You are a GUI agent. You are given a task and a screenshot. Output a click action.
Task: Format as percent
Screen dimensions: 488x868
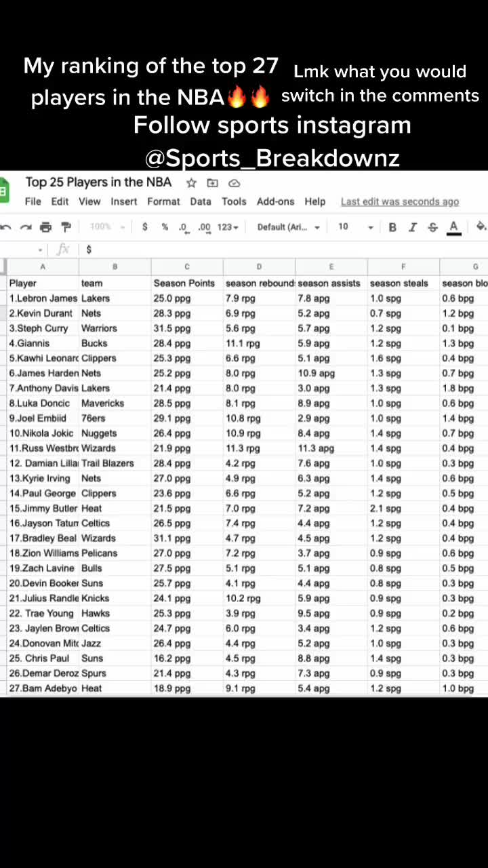tap(165, 227)
